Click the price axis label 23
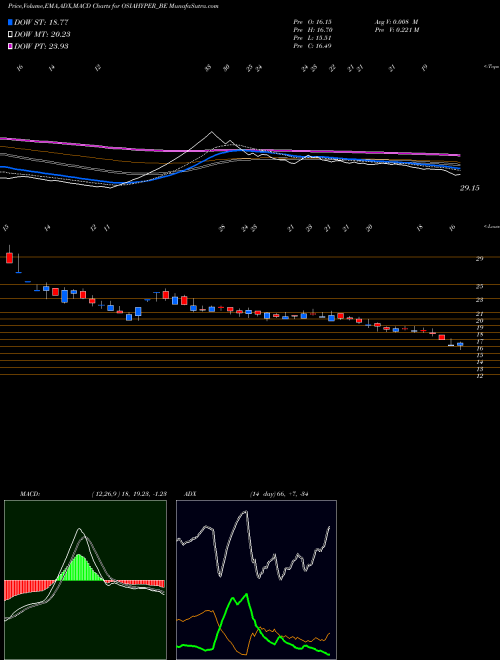500x660 pixels. pos(479,300)
